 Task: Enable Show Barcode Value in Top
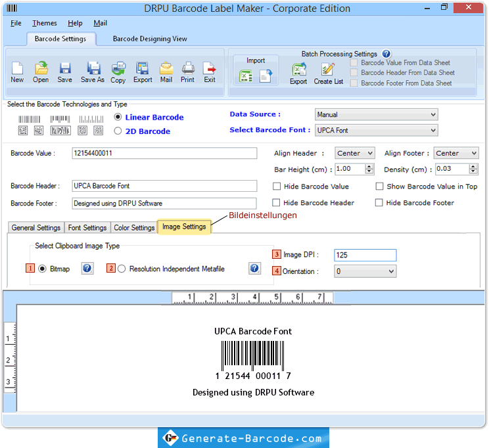pos(379,187)
